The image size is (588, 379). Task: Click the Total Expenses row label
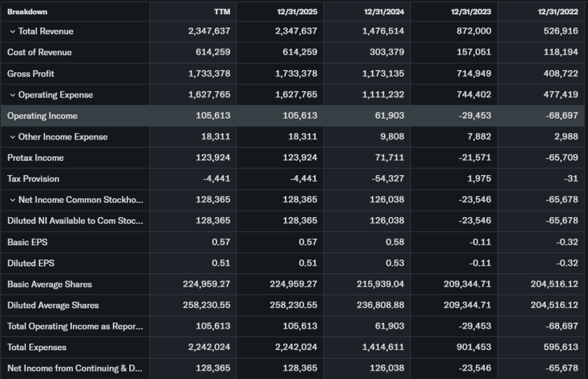pos(37,347)
